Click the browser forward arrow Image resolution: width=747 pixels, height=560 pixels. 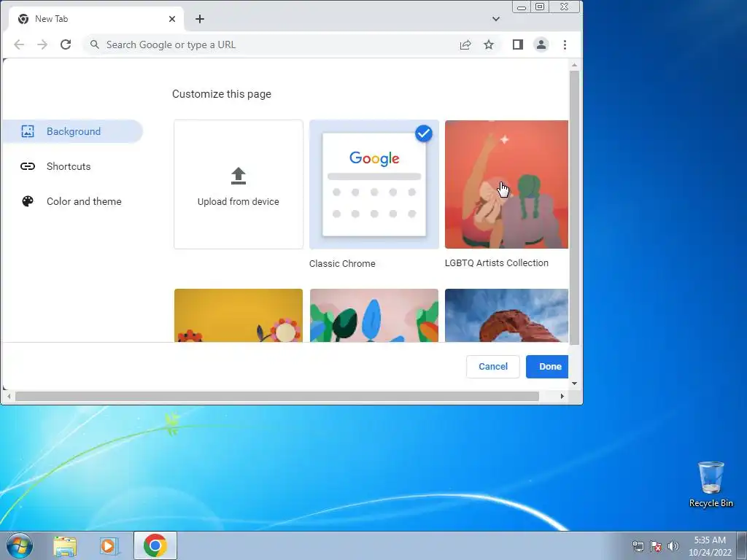coord(42,44)
